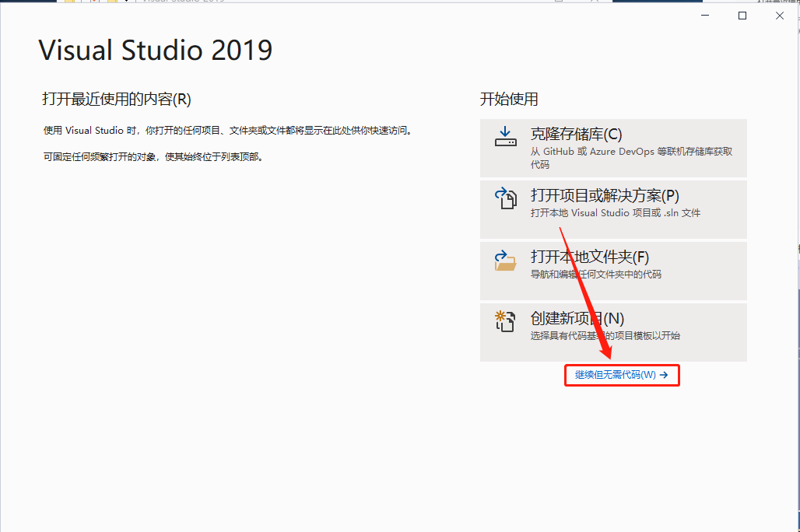Click the description 导航和编辑任何文件夹中的代码
The width and height of the screenshot is (800, 532).
pyautogui.click(x=596, y=275)
